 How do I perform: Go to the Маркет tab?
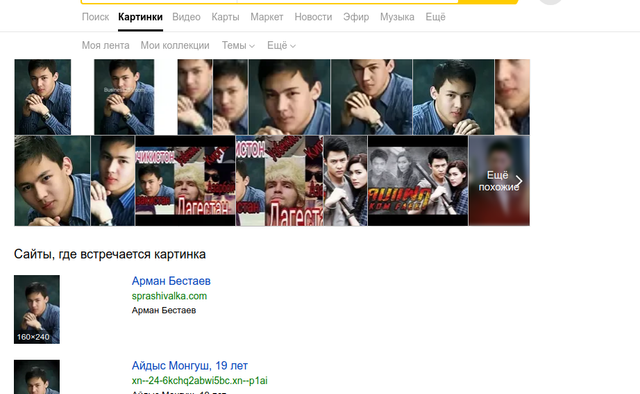pyautogui.click(x=267, y=17)
